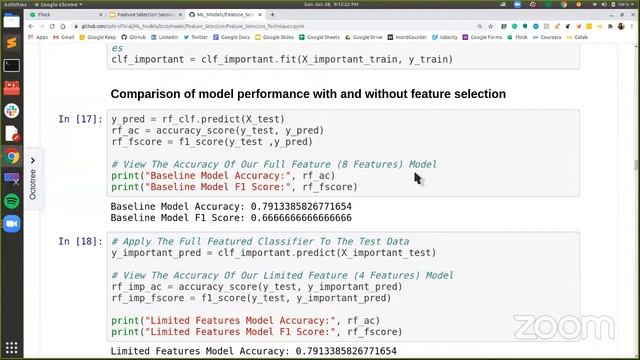Open the Coursera bookmark
The image size is (640, 360).
[547, 37]
